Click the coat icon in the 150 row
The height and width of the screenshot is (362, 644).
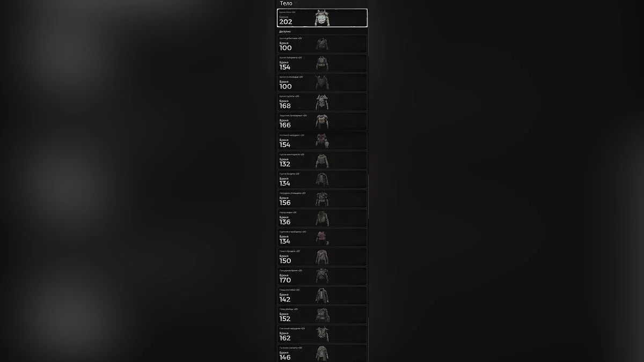(322, 257)
